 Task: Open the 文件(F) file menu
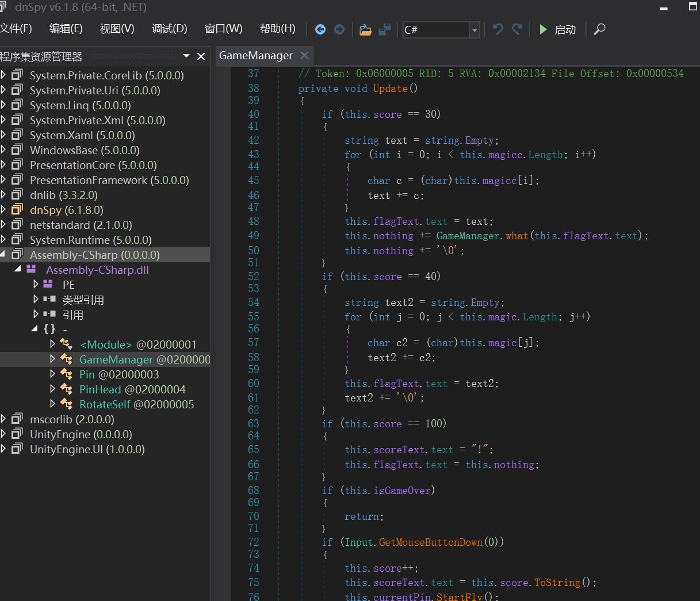pos(16,29)
